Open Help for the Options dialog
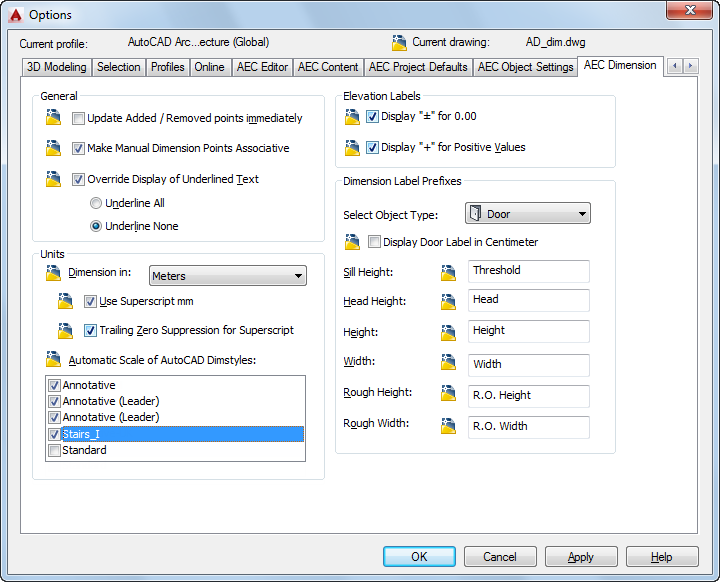 [x=662, y=557]
